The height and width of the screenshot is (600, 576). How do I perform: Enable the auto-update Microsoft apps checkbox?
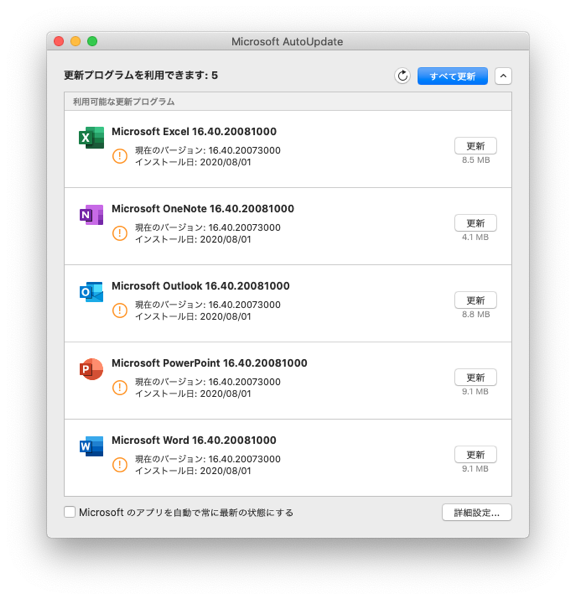pyautogui.click(x=70, y=512)
